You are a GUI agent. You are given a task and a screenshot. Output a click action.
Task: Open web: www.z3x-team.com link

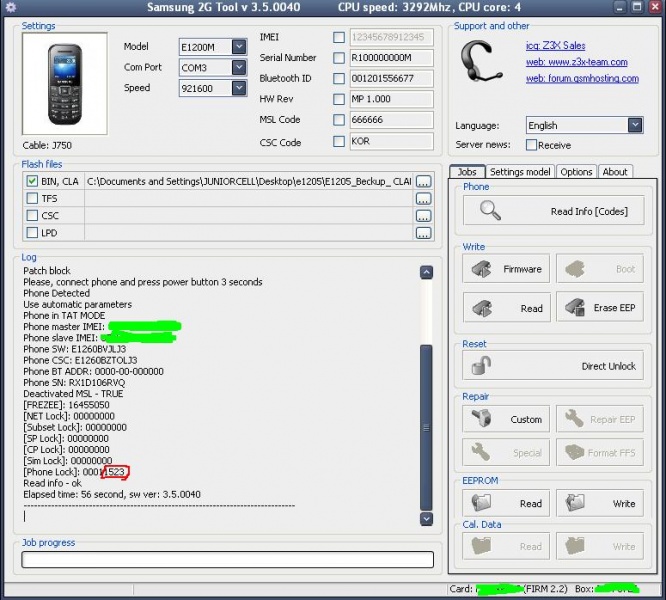pyautogui.click(x=576, y=62)
